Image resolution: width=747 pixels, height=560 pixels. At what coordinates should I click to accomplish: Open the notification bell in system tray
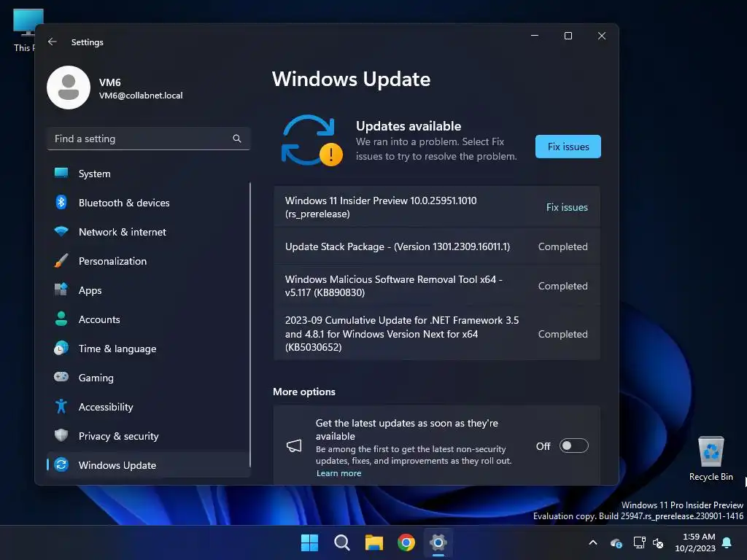727,542
